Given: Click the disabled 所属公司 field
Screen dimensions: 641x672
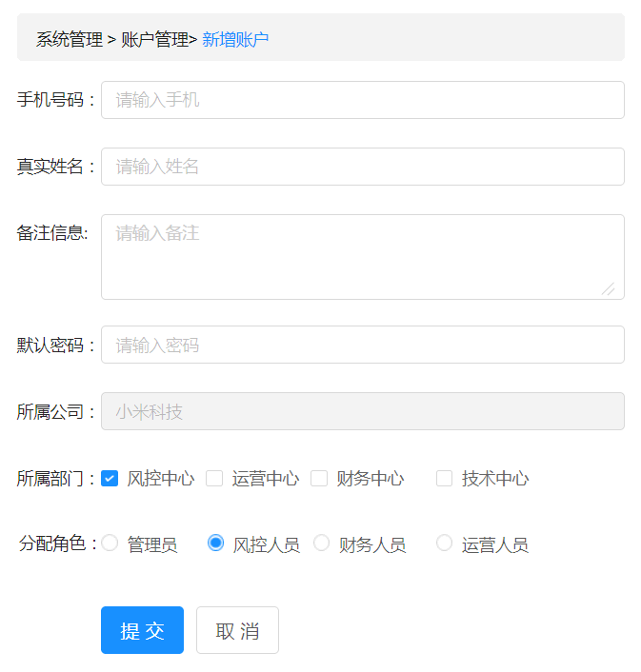Looking at the screenshot, I should (362, 411).
